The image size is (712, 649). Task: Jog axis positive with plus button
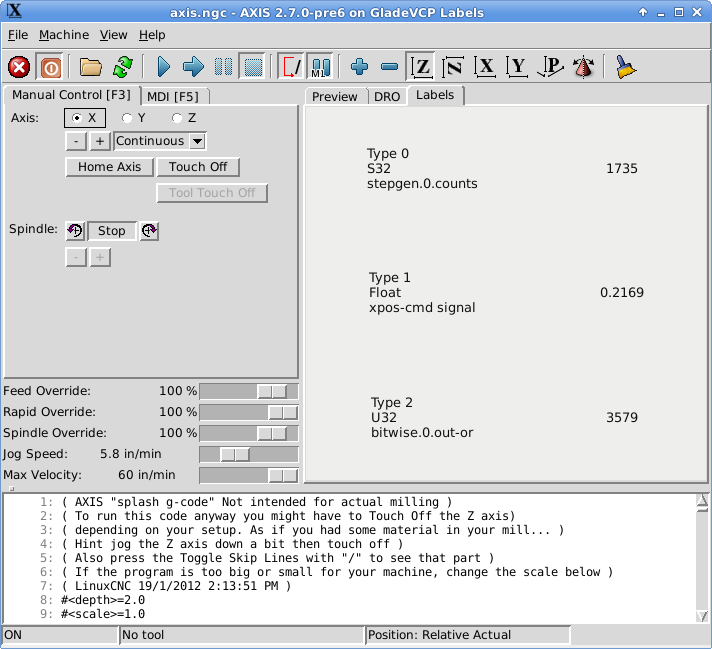pos(100,141)
